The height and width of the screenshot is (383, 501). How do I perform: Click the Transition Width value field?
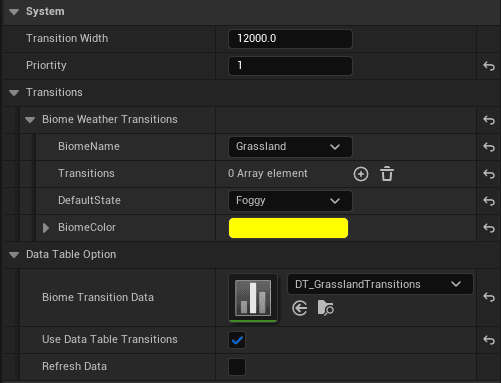[290, 39]
